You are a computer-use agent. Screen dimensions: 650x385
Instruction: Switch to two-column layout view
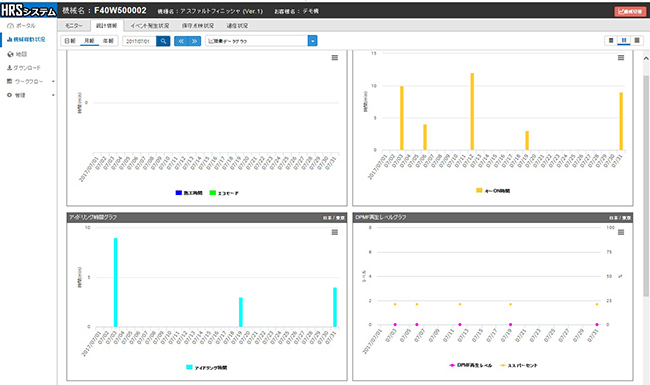coord(624,41)
